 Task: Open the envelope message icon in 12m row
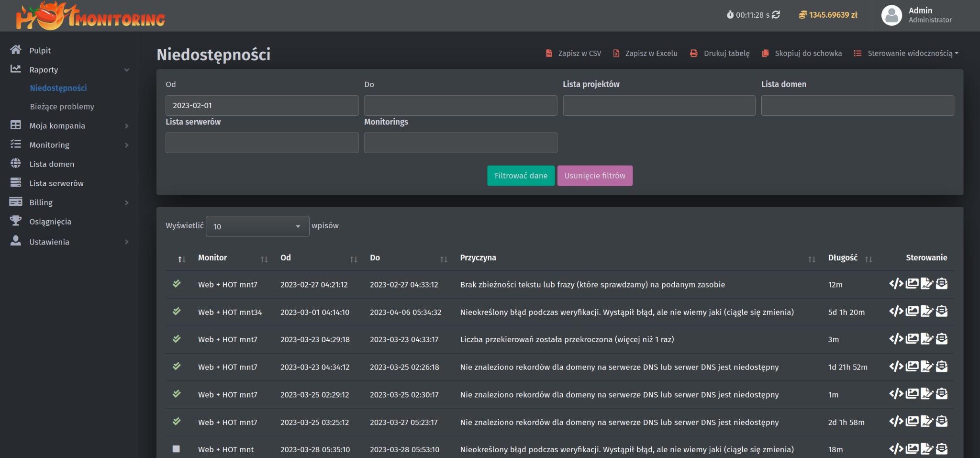click(942, 284)
